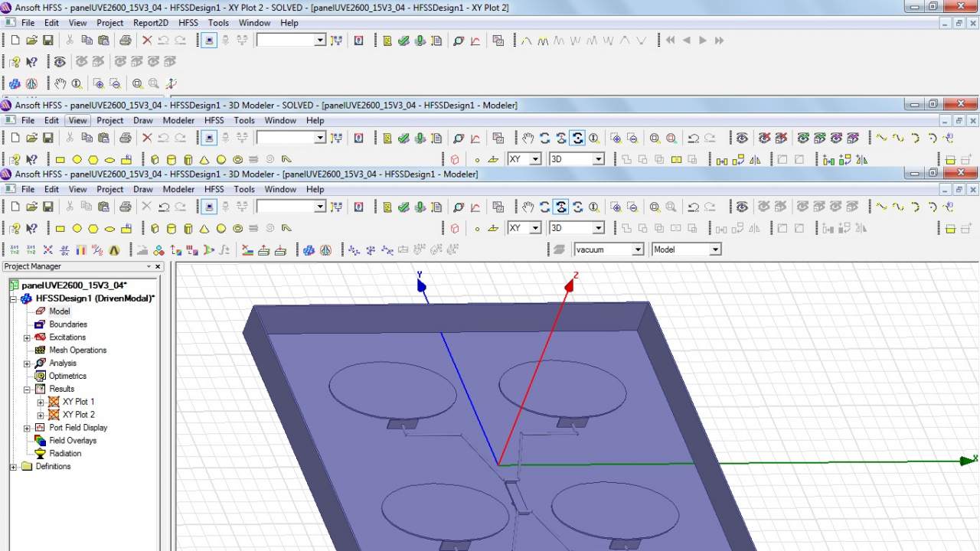
Task: Select Optimetrics in the project tree
Action: [68, 377]
